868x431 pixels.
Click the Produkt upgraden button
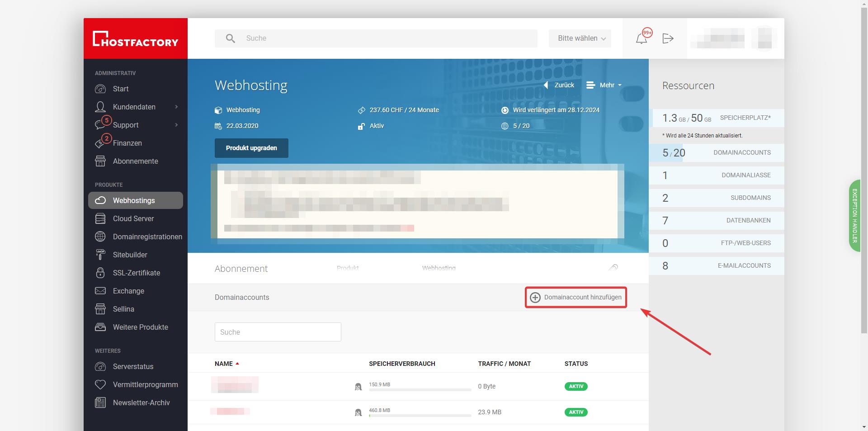(251, 148)
